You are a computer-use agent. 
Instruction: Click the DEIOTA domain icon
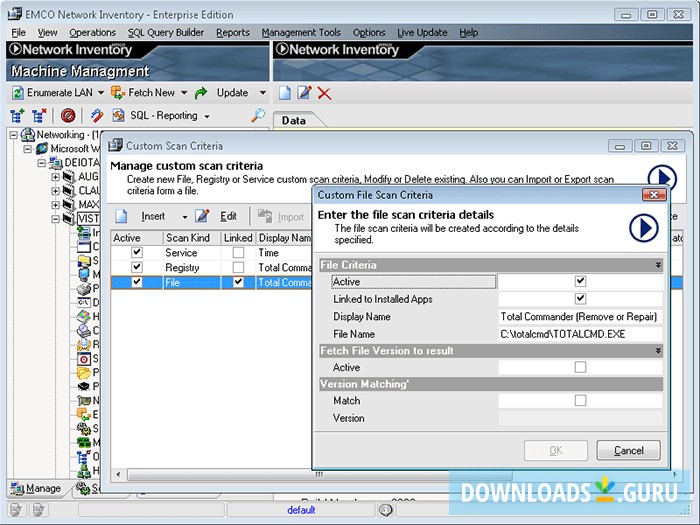pyautogui.click(x=56, y=162)
